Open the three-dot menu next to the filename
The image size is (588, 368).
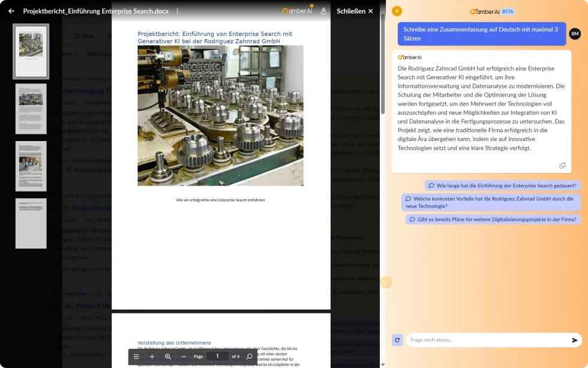(178, 11)
